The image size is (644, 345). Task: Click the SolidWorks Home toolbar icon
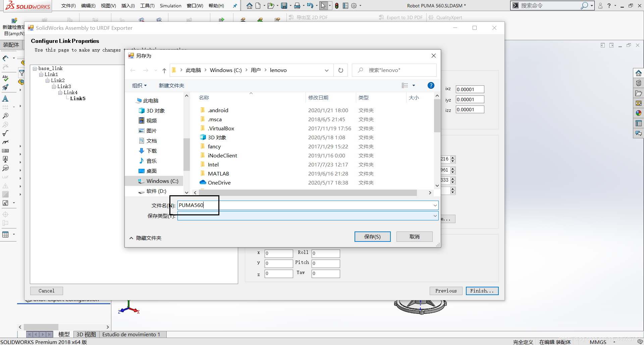[x=249, y=6]
